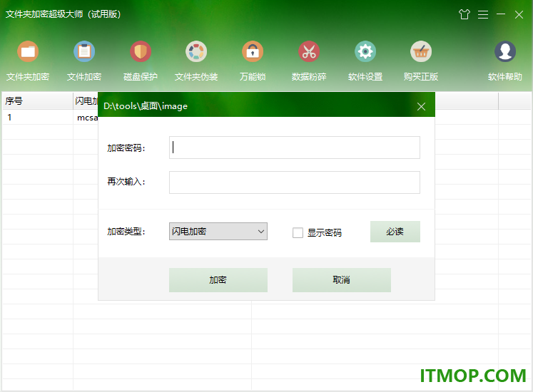This screenshot has height=392, width=533.
Task: Select the 数据粉碎 data shredder scissors icon
Action: (309, 51)
